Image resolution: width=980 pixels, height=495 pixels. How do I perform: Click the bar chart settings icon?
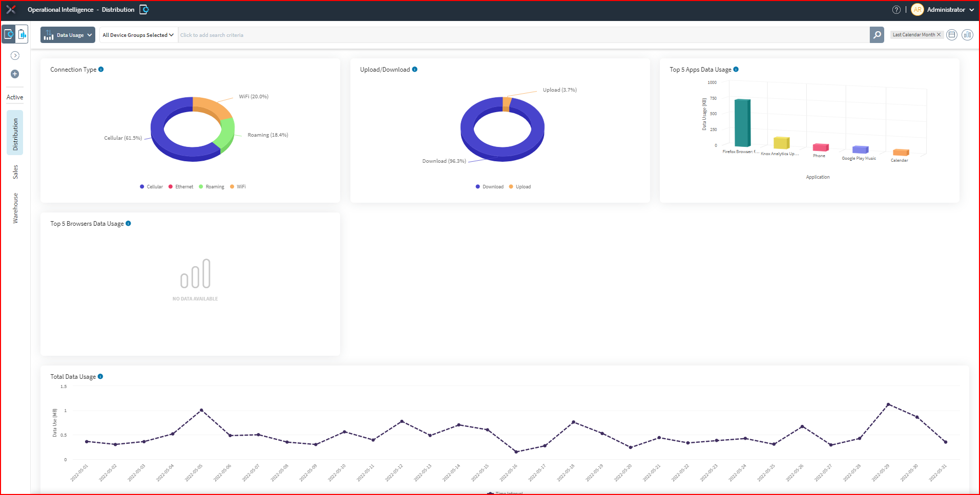pyautogui.click(x=967, y=35)
